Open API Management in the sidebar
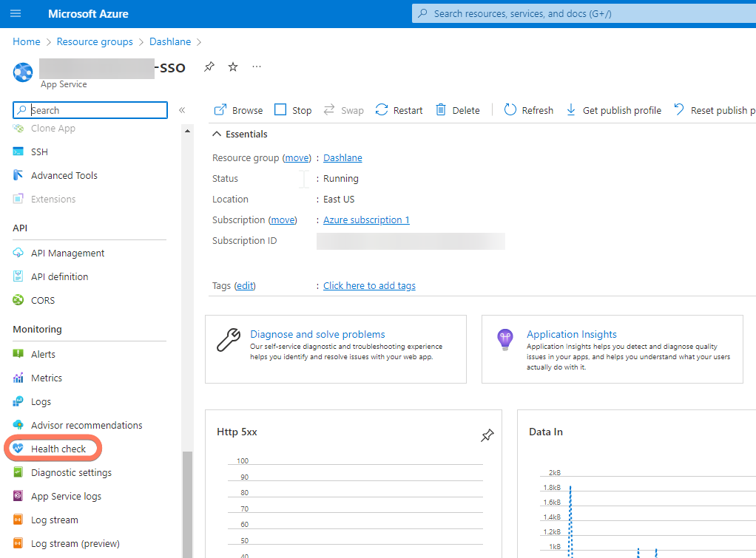 (x=58, y=253)
